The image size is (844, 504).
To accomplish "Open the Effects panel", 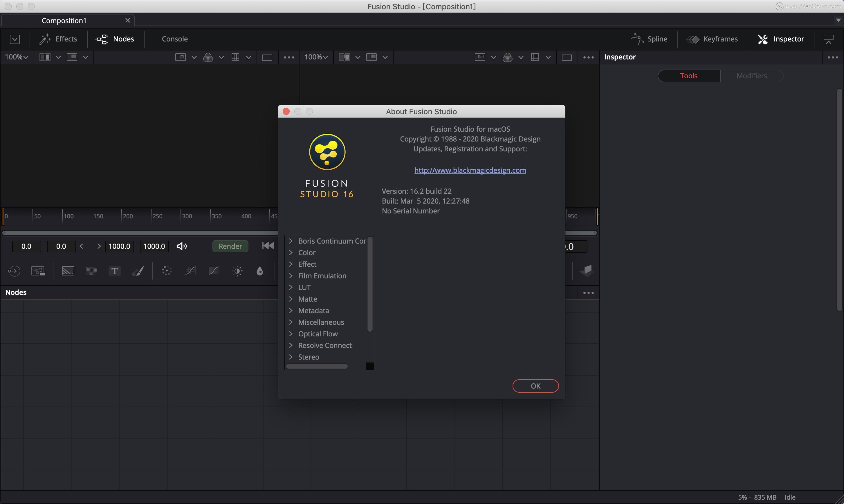I will pos(58,39).
